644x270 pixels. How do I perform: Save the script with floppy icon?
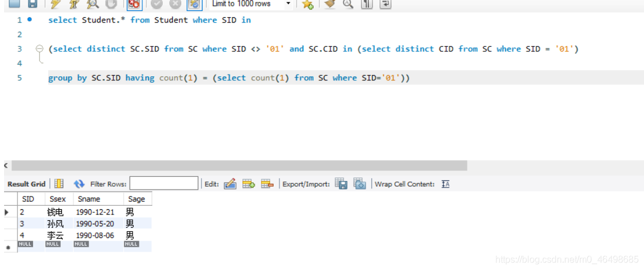pyautogui.click(x=32, y=3)
